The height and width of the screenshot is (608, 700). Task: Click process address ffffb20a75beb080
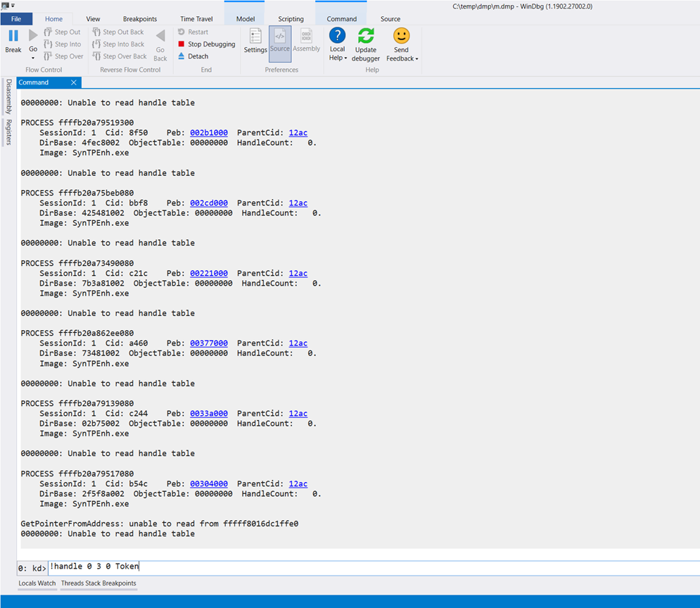(96, 193)
